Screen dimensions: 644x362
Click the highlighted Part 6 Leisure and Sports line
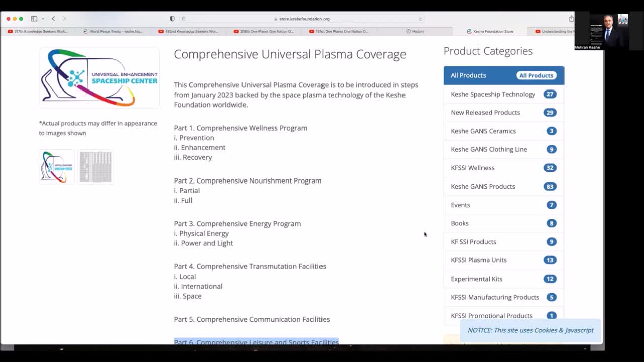(x=256, y=342)
